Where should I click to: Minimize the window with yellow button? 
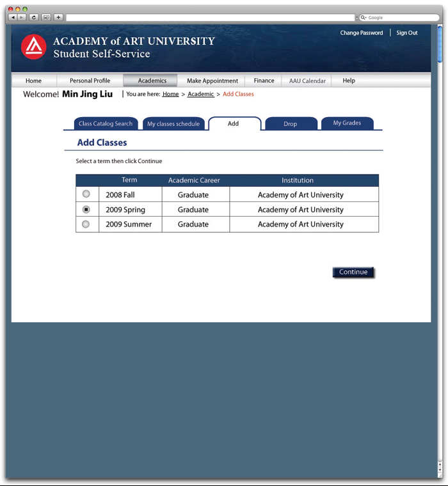click(x=18, y=9)
